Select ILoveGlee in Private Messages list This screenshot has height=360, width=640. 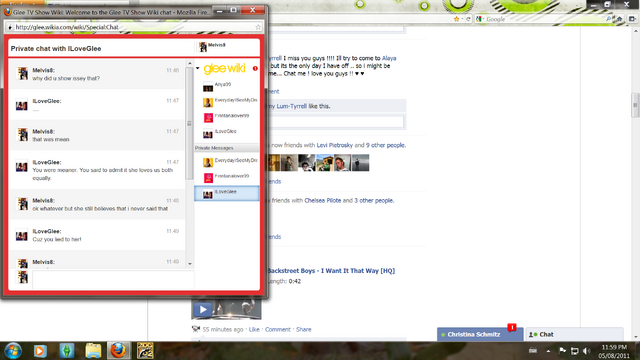227,193
